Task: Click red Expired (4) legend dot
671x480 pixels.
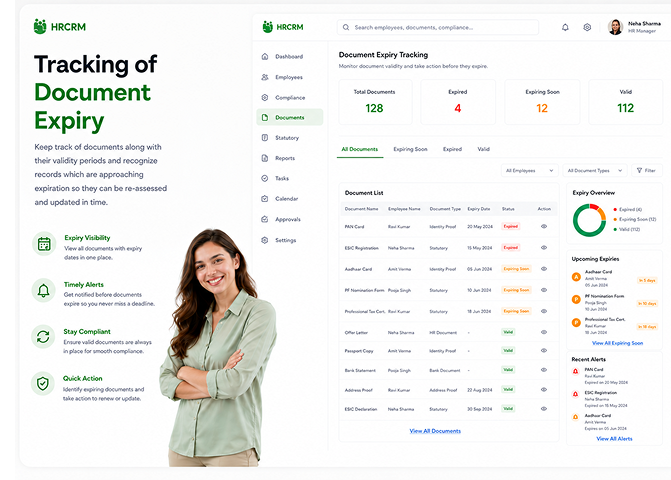Action: [x=615, y=210]
